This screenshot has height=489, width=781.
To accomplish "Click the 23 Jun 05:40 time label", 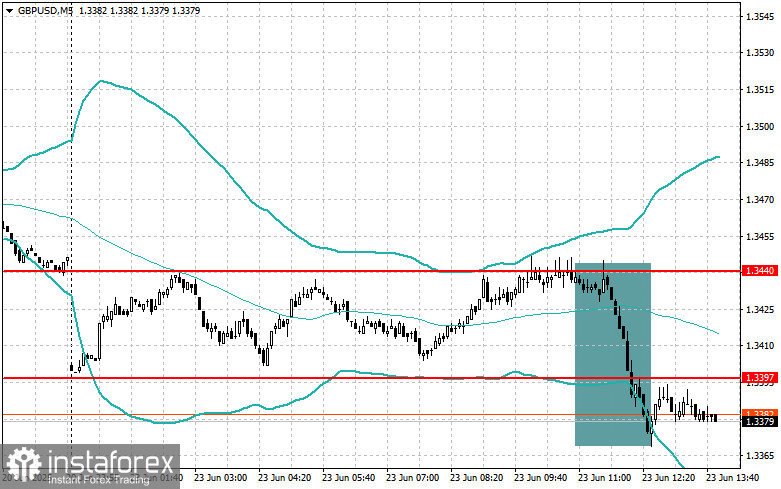I will click(349, 478).
